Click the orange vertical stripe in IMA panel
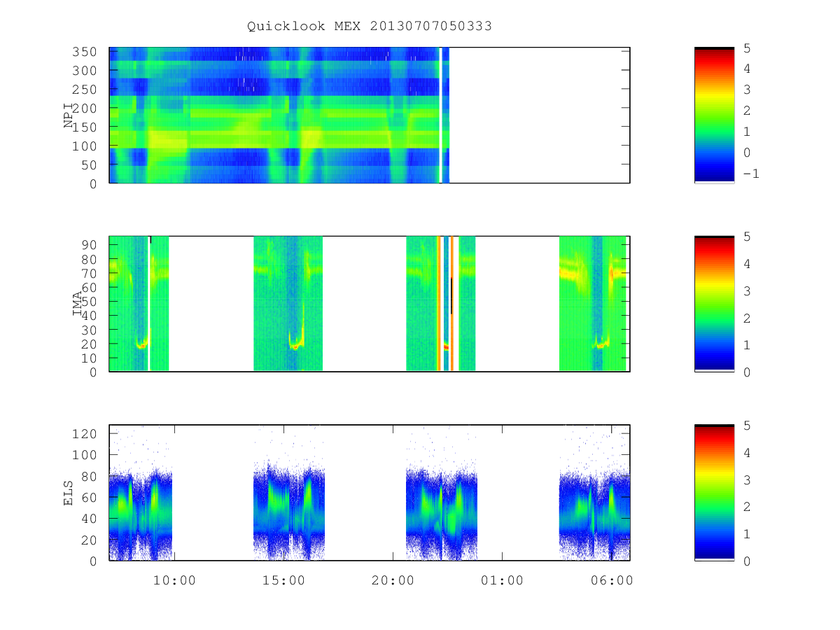 439,303
